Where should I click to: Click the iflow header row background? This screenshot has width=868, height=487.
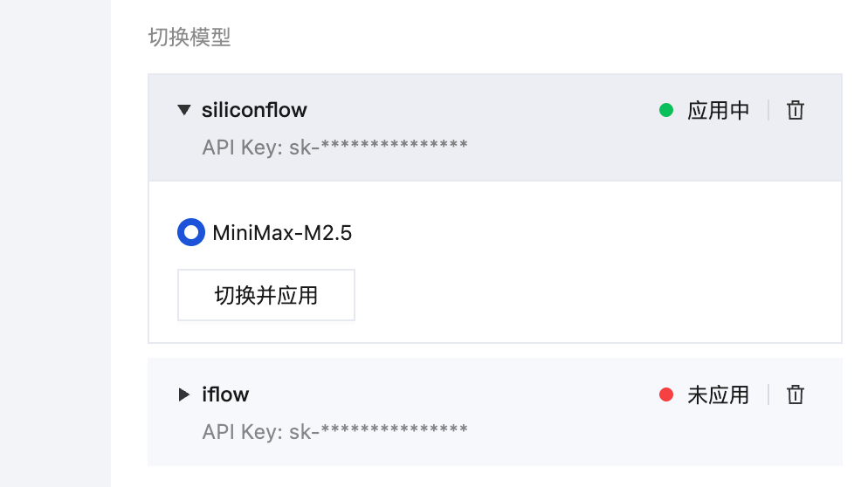tap(495, 412)
